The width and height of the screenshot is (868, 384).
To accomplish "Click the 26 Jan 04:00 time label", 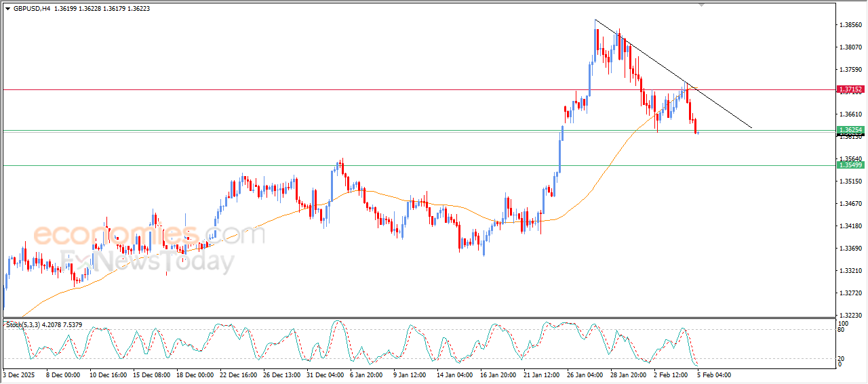I will tap(587, 375).
